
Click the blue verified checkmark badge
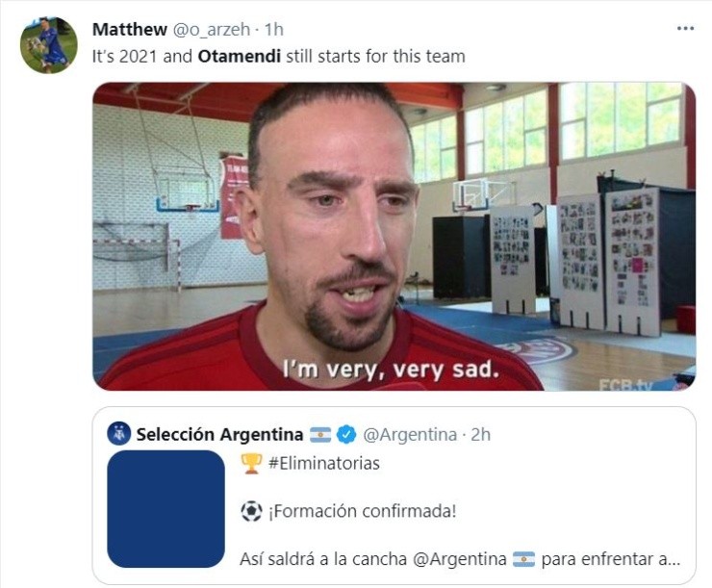[x=346, y=435]
